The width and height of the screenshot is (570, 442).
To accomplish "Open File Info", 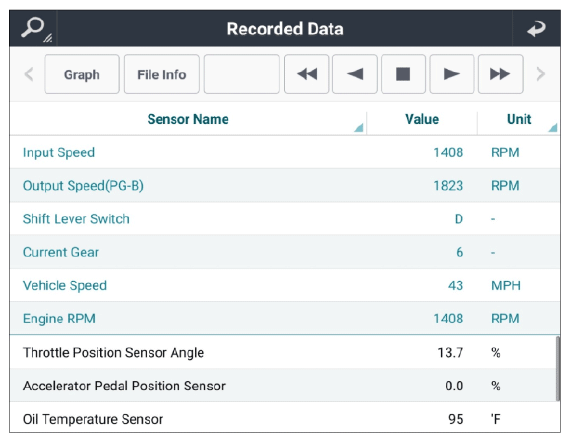I will click(162, 74).
